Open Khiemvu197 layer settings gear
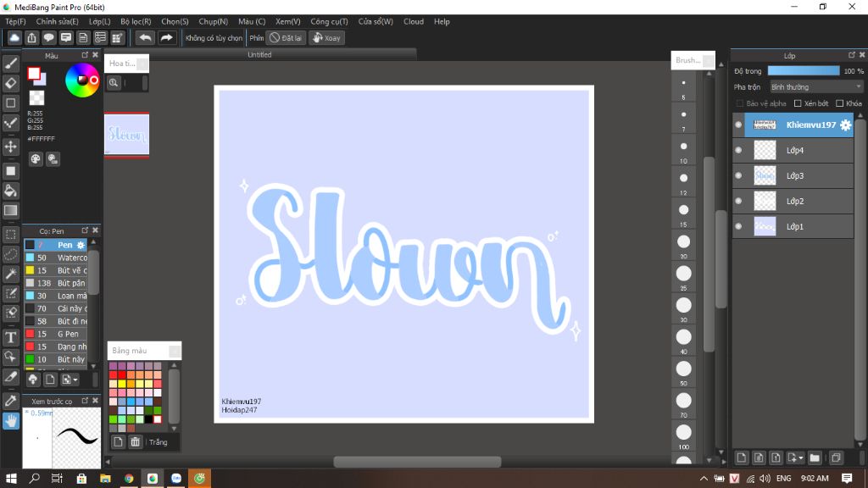The height and width of the screenshot is (488, 868). 845,125
